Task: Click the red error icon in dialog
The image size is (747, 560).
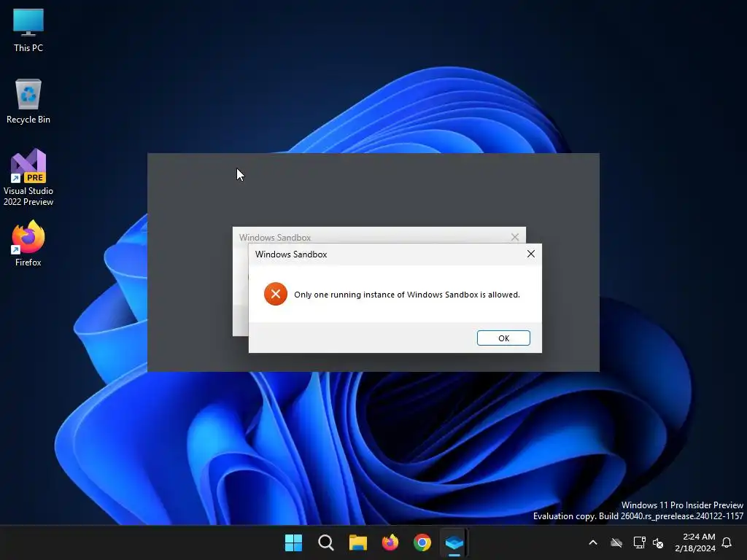Action: 275,294
